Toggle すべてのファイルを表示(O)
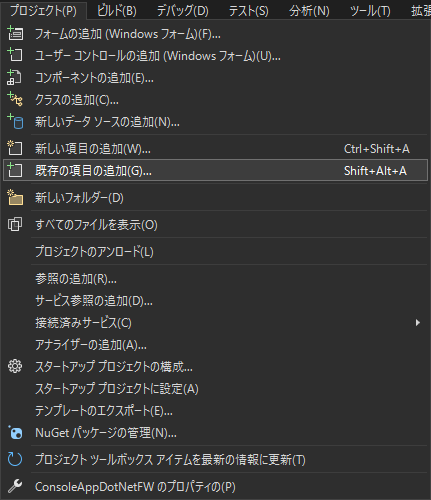The width and height of the screenshot is (431, 500). (215, 225)
